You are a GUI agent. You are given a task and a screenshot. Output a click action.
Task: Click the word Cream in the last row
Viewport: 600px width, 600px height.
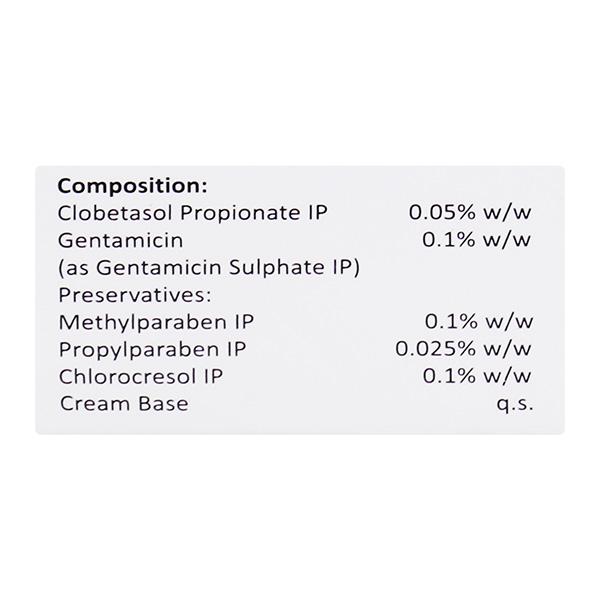point(98,404)
